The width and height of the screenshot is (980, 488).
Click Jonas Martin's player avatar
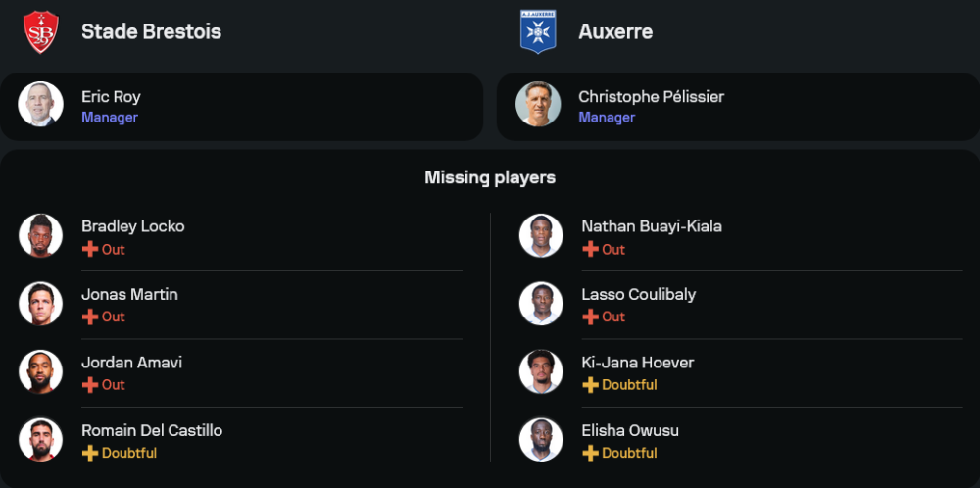click(x=40, y=304)
